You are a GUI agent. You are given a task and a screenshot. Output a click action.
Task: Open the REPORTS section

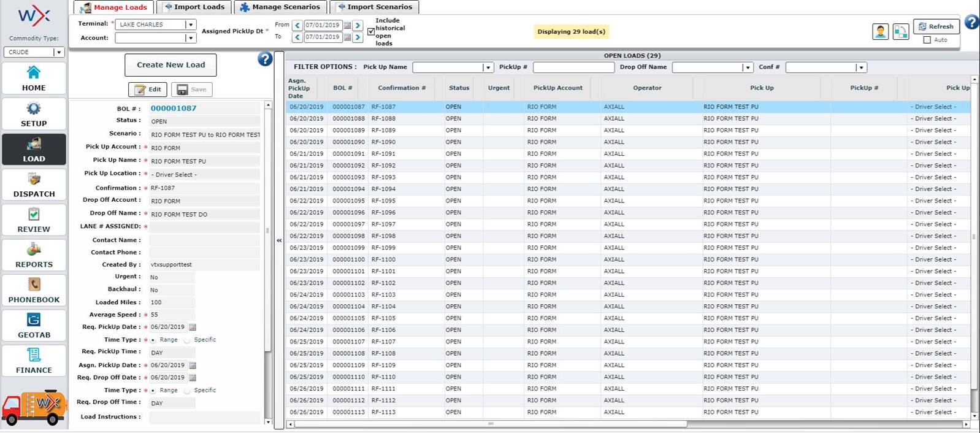coord(34,255)
